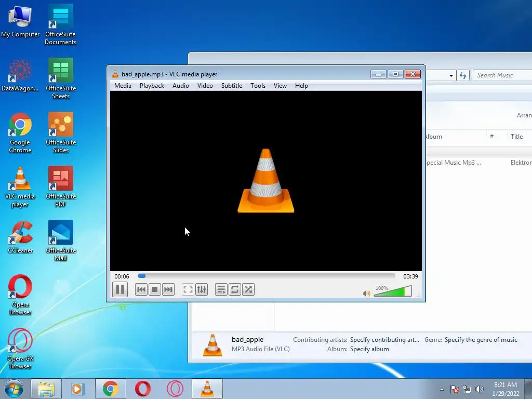Select CCleaner desktop shortcut
Screen dimensions: 532x399
click(20, 237)
